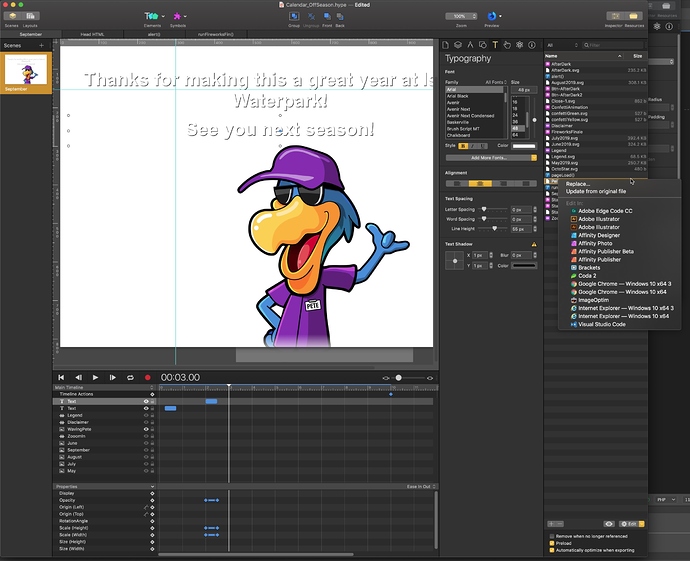Click the text Color swatch in Typography

(524, 146)
